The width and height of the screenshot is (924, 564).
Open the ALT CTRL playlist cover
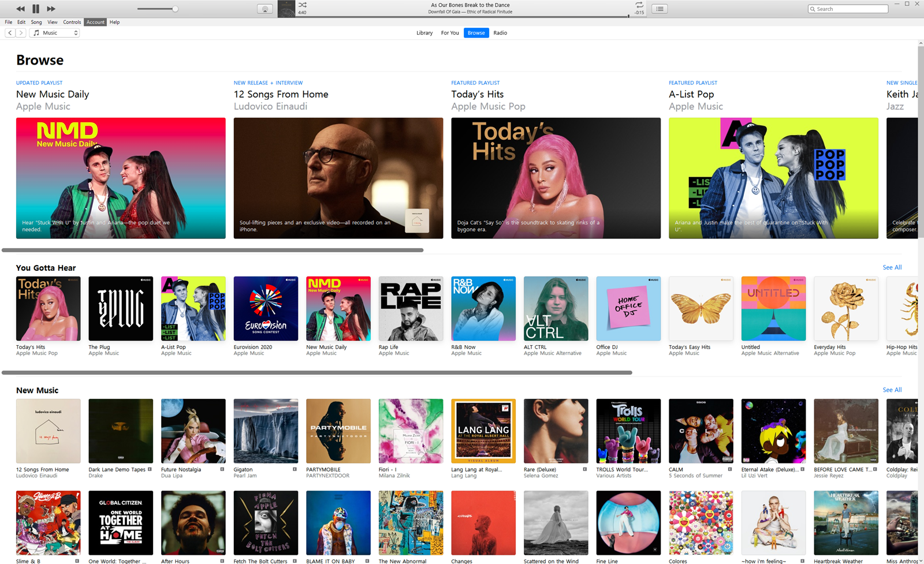(556, 308)
